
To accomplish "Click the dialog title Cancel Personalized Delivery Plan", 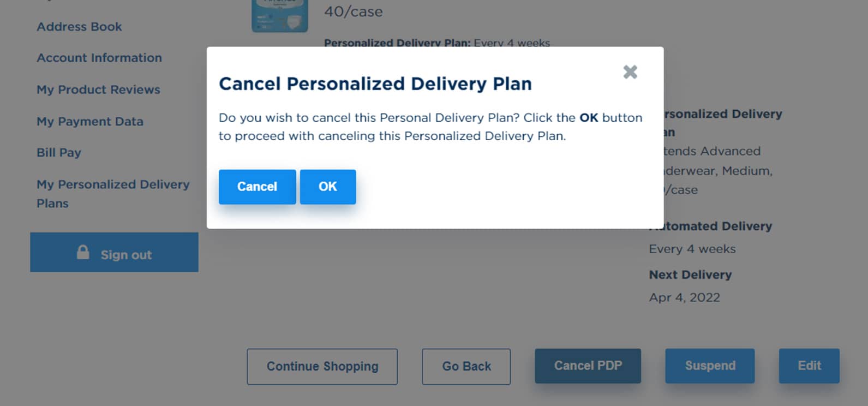I will [375, 83].
